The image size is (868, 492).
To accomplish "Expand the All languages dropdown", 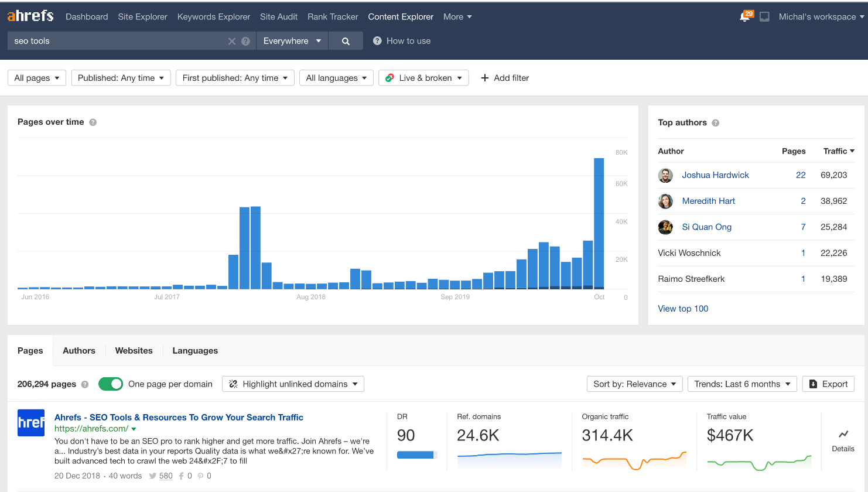I will (336, 78).
